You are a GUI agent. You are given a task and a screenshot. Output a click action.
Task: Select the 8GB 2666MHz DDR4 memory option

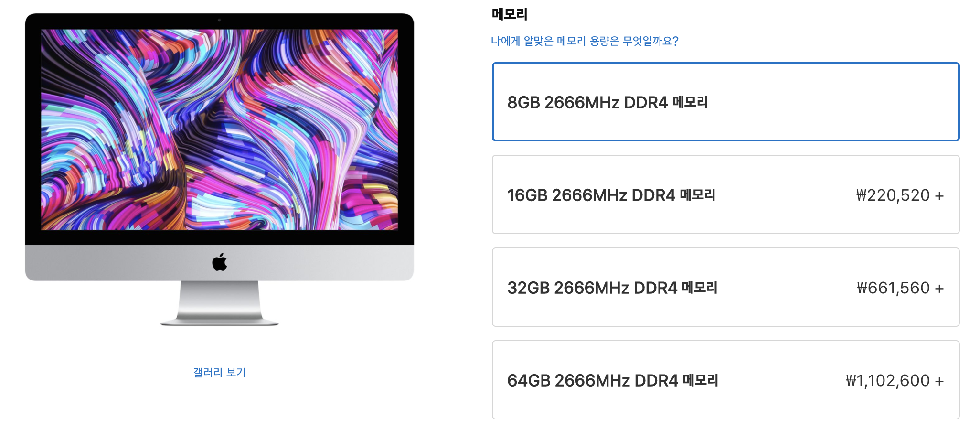[x=725, y=102]
